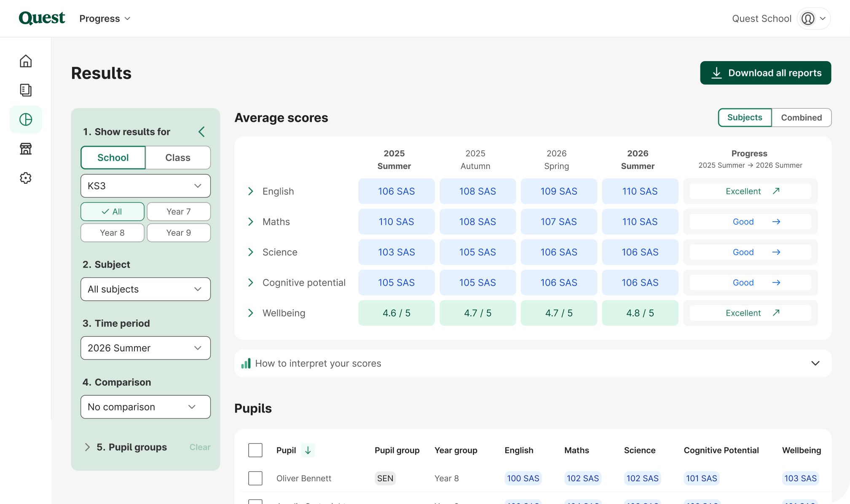Viewport: 850px width, 504px height.
Task: Click the bar chart icon beside interpret scores
Action: [x=246, y=363]
